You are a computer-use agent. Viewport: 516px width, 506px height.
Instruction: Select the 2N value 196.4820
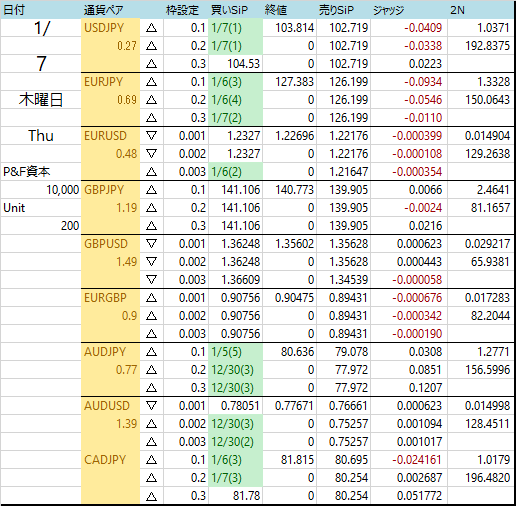488,478
